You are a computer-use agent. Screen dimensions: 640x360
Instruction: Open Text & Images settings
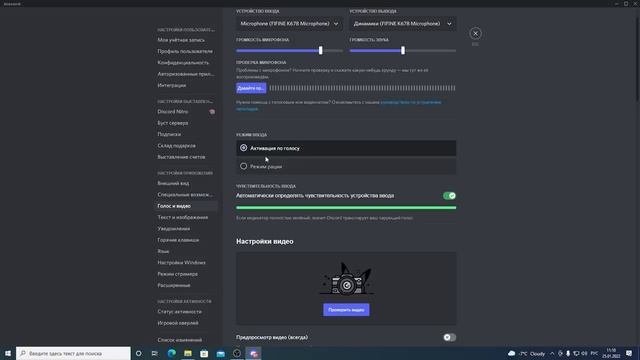tap(182, 218)
